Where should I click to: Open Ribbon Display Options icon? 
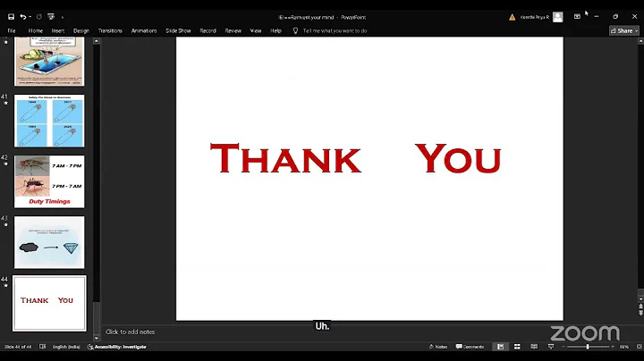coord(577,16)
